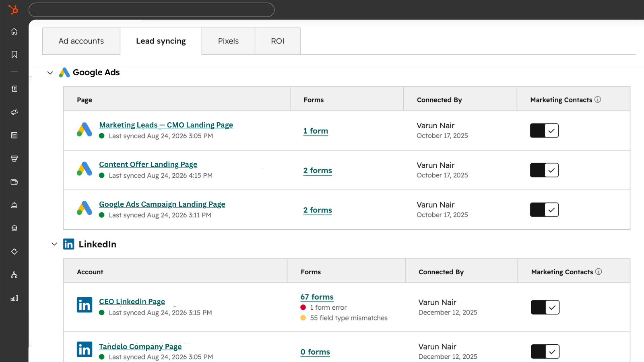Open the org chart icon in sidebar
Image resolution: width=644 pixels, height=362 pixels.
(x=14, y=275)
